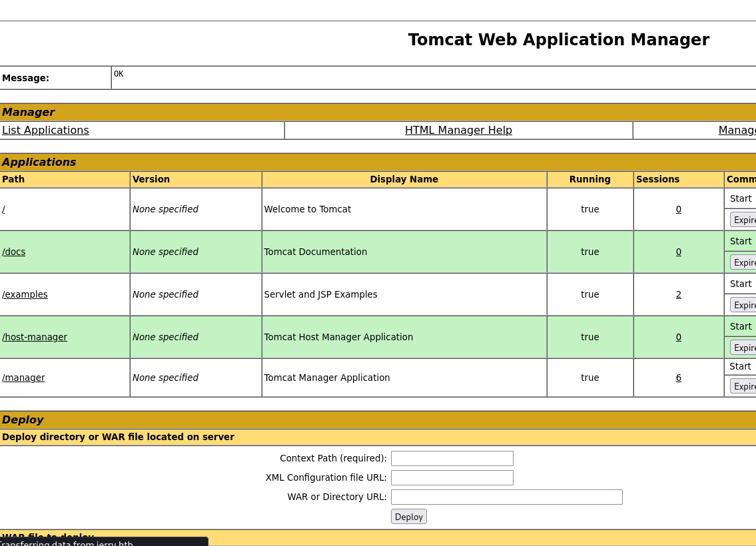Open the /host-manager application link
The height and width of the screenshot is (546, 756).
35,337
